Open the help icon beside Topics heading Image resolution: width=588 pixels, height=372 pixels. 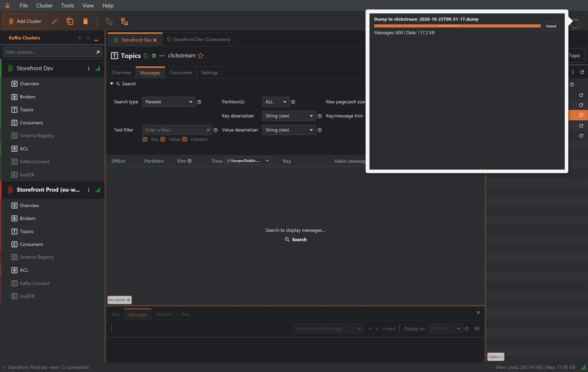154,56
